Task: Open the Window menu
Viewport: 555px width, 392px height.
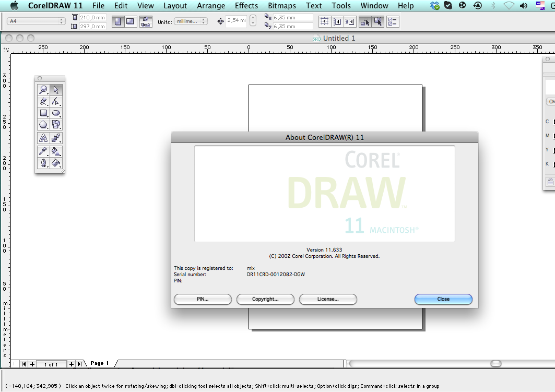Action: click(374, 6)
